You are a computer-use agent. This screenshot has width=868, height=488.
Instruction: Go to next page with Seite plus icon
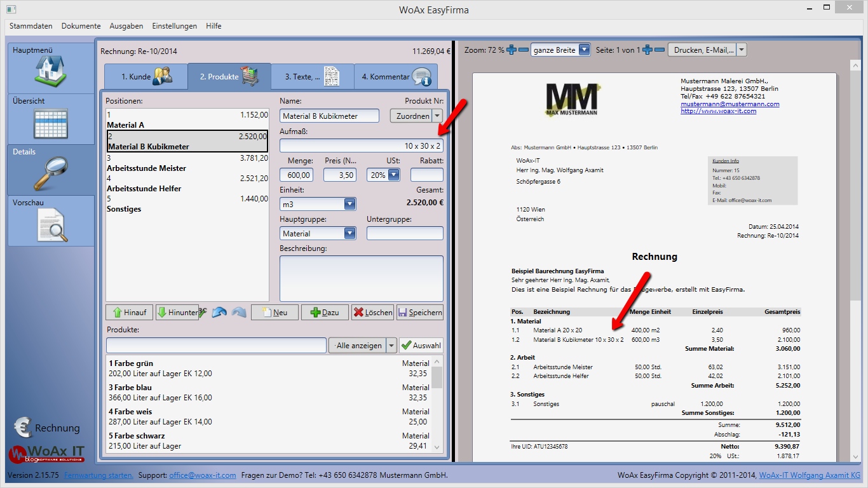[648, 50]
